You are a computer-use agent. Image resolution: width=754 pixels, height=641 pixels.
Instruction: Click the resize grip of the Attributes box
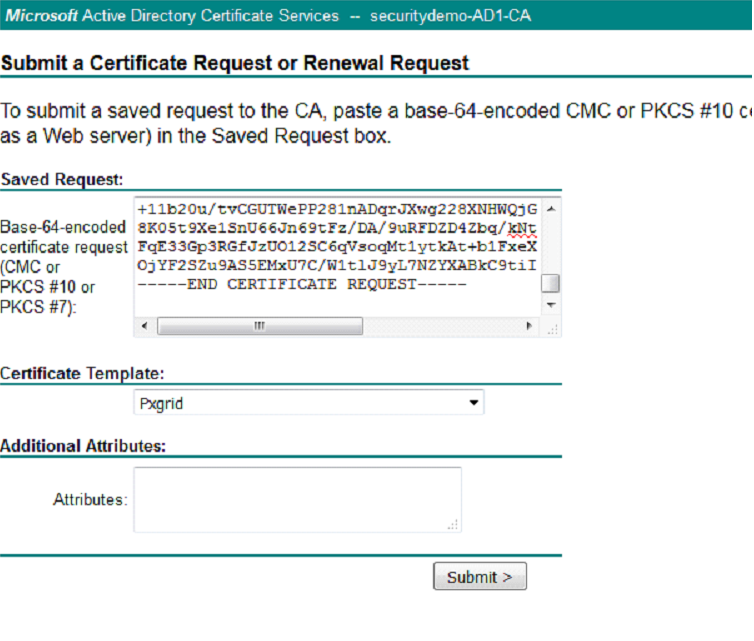(453, 524)
